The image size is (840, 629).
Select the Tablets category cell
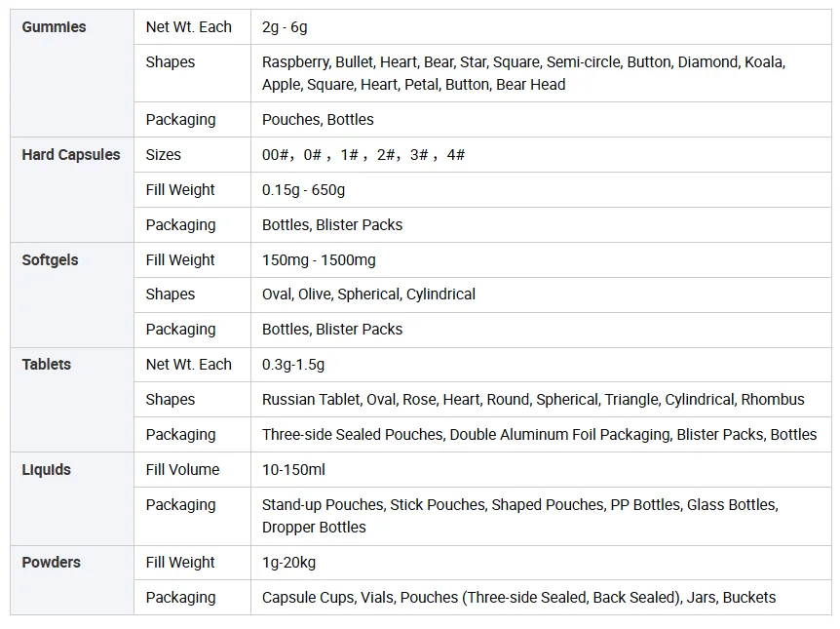(72, 400)
